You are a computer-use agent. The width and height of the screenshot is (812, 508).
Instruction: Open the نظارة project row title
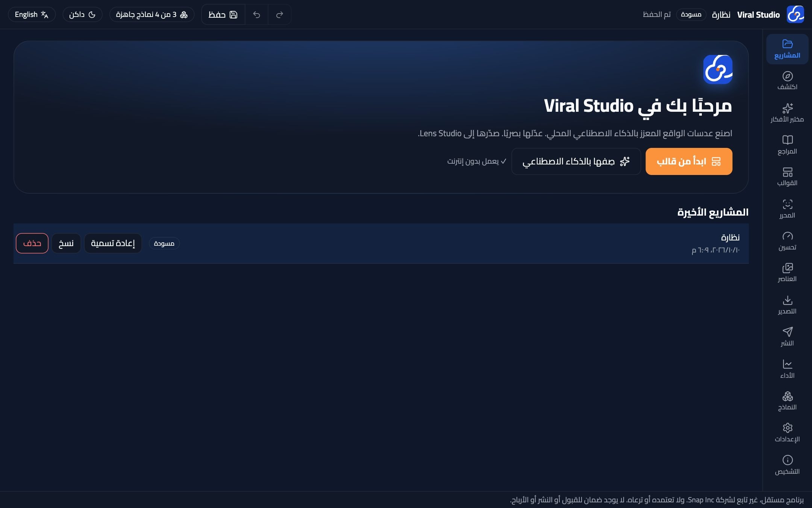[x=730, y=237]
